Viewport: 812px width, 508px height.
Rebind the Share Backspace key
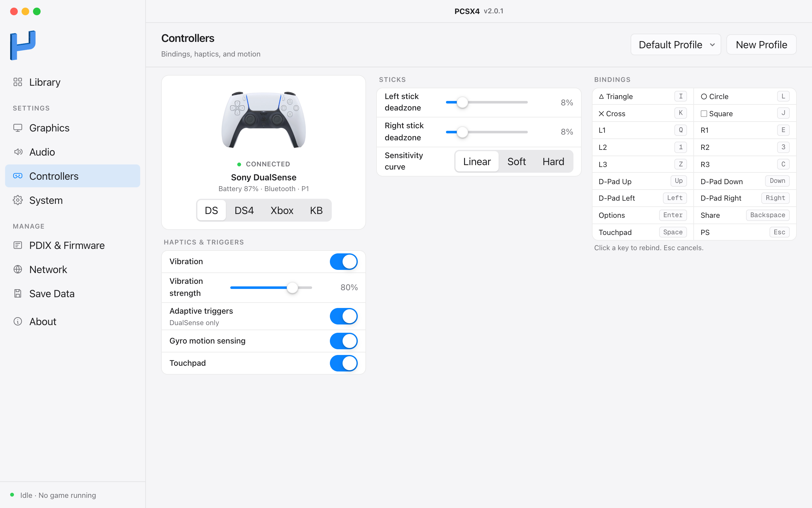(x=767, y=215)
